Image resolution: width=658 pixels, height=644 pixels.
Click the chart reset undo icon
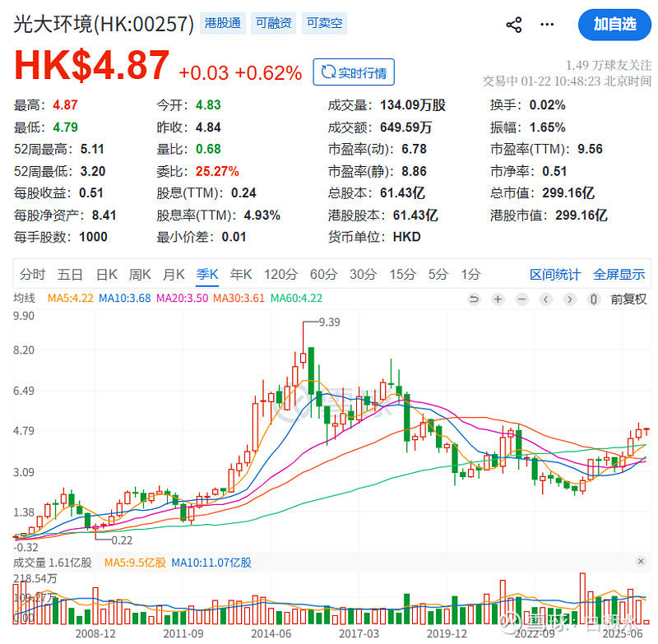474,299
